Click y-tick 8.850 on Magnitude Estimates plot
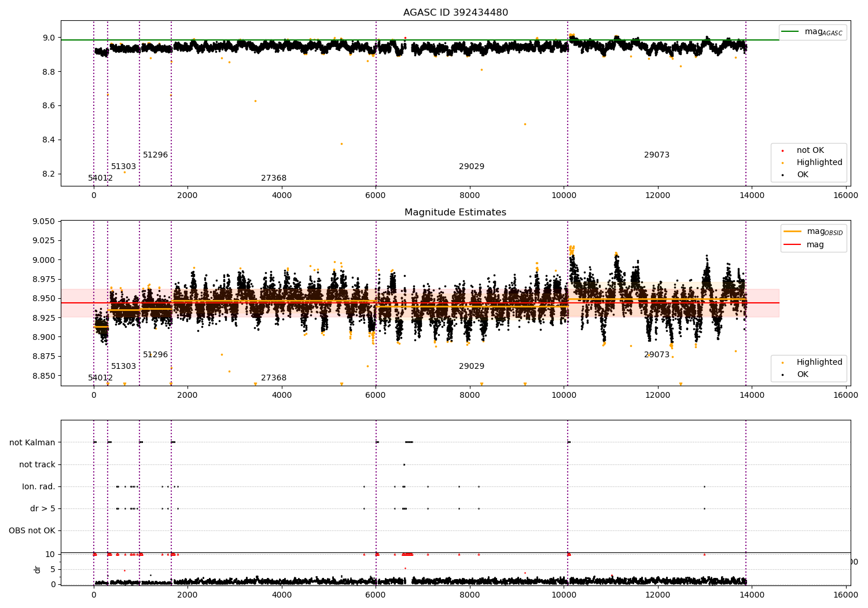Image resolution: width=868 pixels, height=608 pixels. [x=44, y=376]
